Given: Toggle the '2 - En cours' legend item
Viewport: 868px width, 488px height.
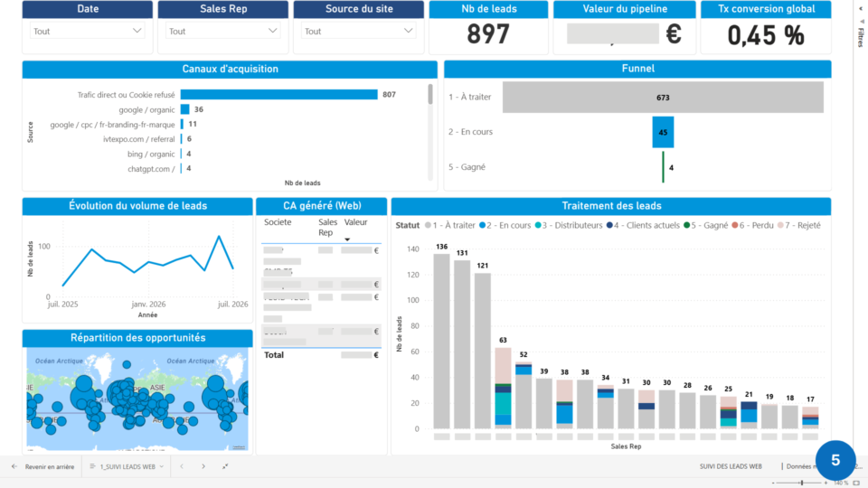Looking at the screenshot, I should point(505,225).
